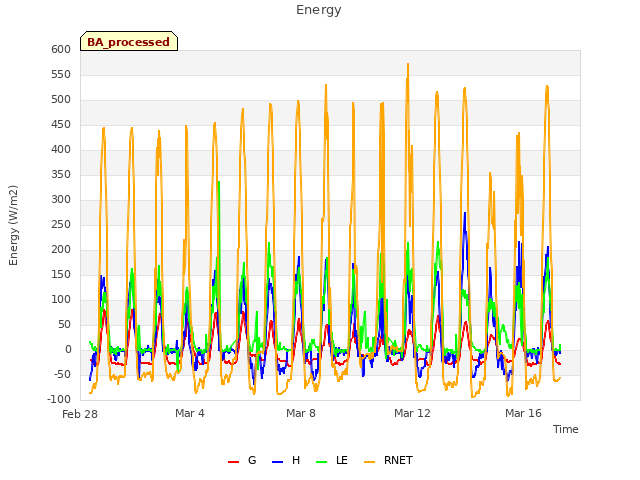
Task: Click the BA_processed annotation label
Action: pos(129,41)
